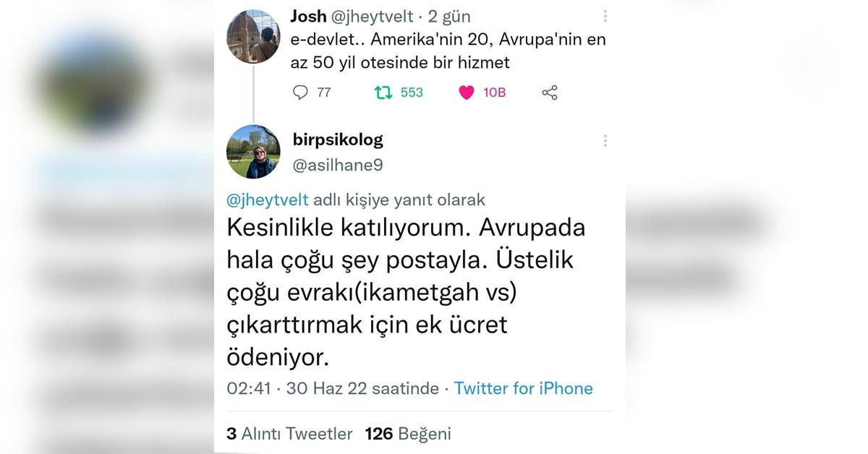Open the Twitter for iPhone source link

pyautogui.click(x=523, y=388)
